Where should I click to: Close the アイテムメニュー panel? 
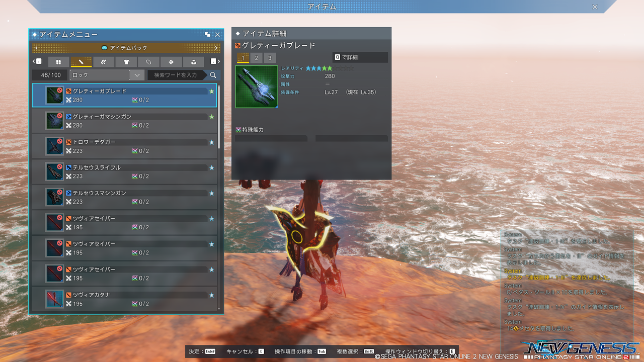pyautogui.click(x=217, y=35)
